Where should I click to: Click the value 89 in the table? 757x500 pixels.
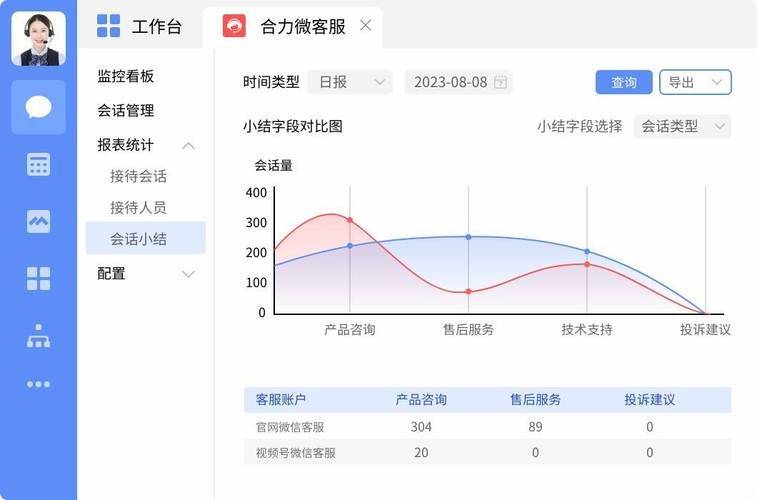coord(535,427)
